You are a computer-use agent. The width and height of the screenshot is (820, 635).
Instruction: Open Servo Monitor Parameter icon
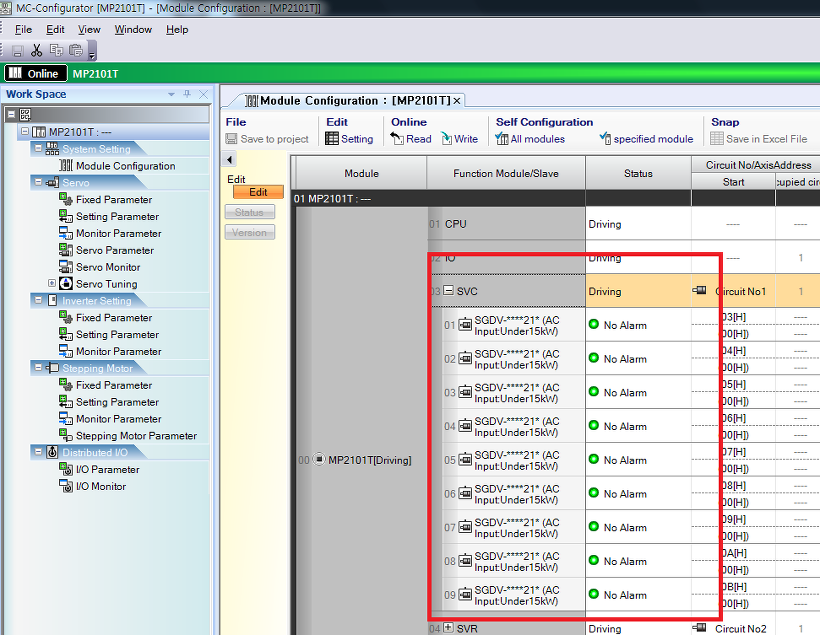66,233
